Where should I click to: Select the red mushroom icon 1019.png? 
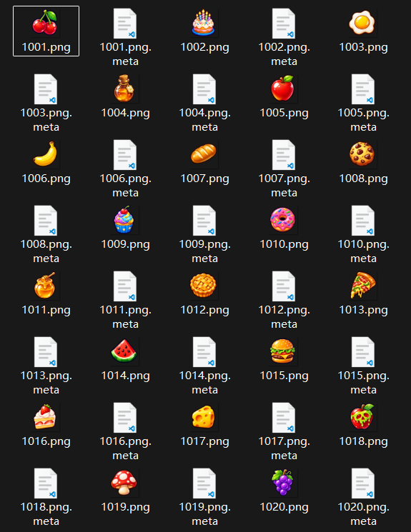(x=124, y=483)
